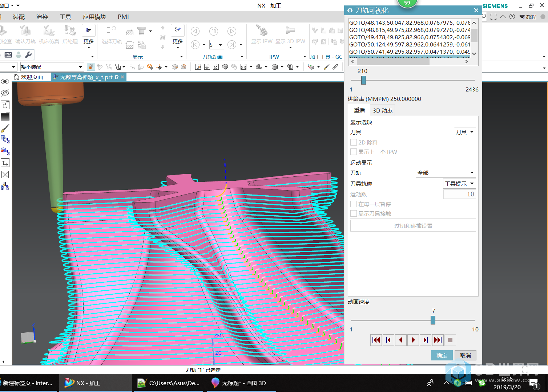Switch to NX - 加工 in taskbar
This screenshot has height=392, width=548.
point(96,383)
